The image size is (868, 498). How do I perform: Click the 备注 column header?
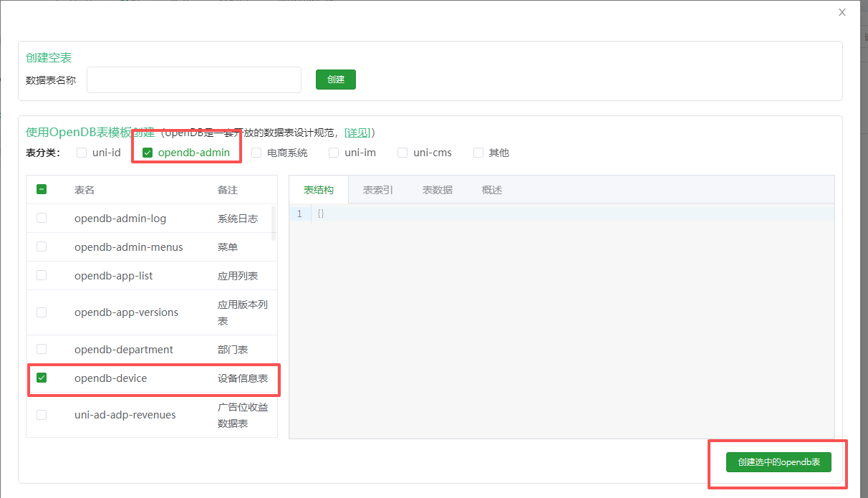(228, 190)
